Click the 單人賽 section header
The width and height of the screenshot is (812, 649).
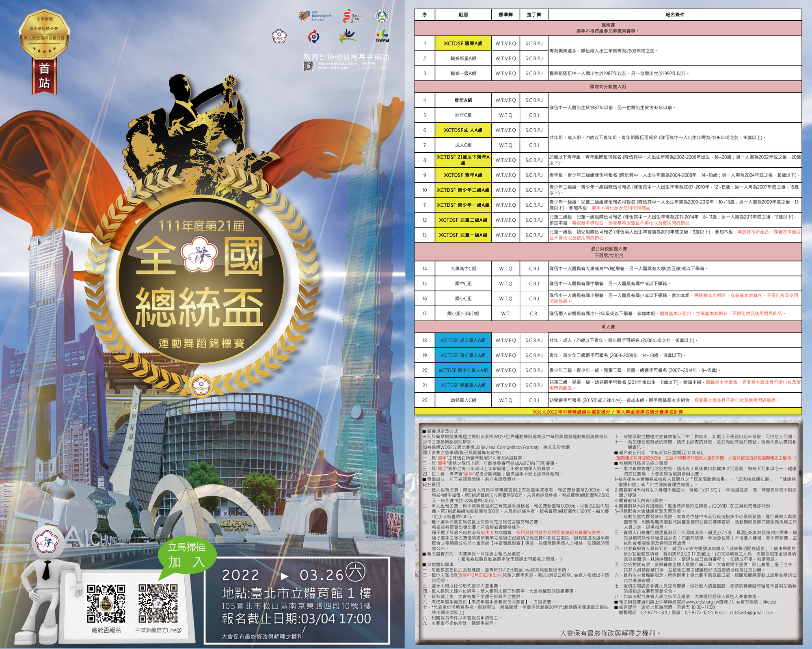click(x=608, y=327)
